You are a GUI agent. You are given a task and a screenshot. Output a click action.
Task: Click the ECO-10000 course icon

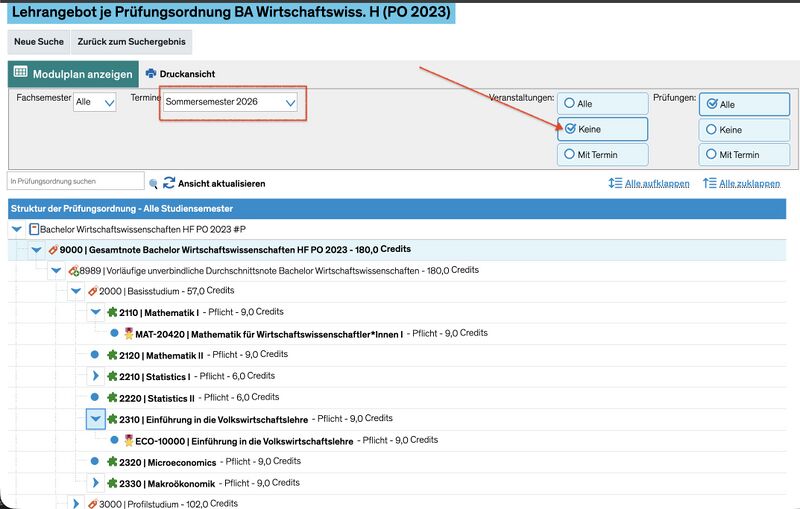click(x=128, y=439)
